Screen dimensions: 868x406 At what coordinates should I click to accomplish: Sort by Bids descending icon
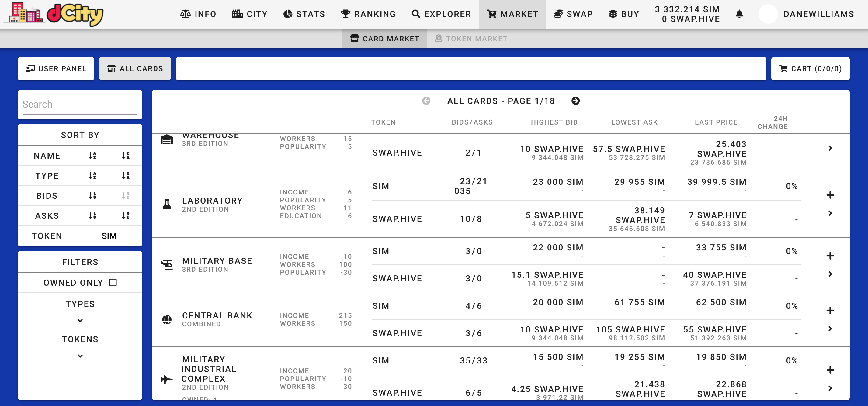pyautogui.click(x=126, y=196)
